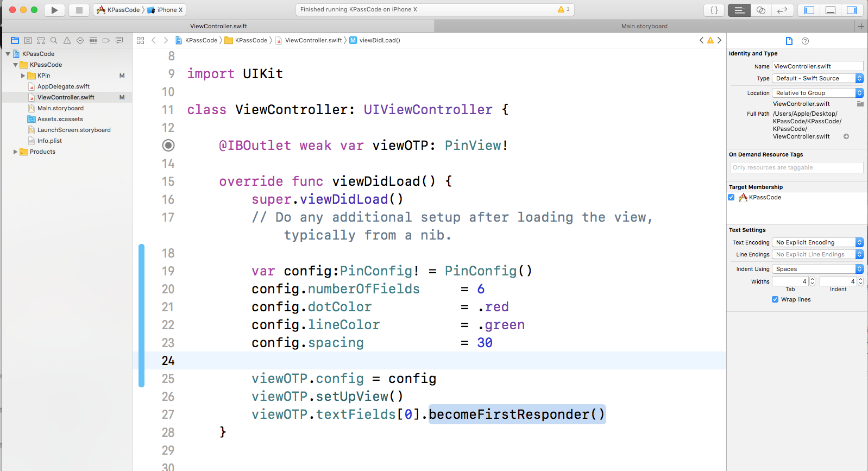868x471 pixels.
Task: Show the Quick Help inspector
Action: click(806, 41)
